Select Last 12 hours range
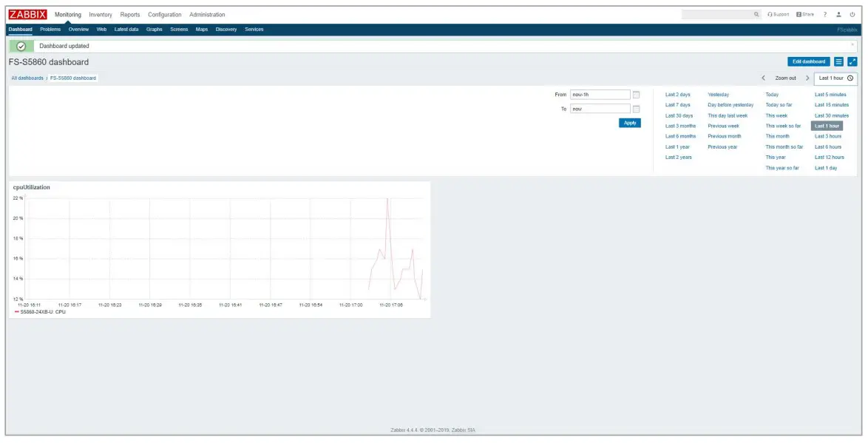868x443 pixels. (830, 158)
